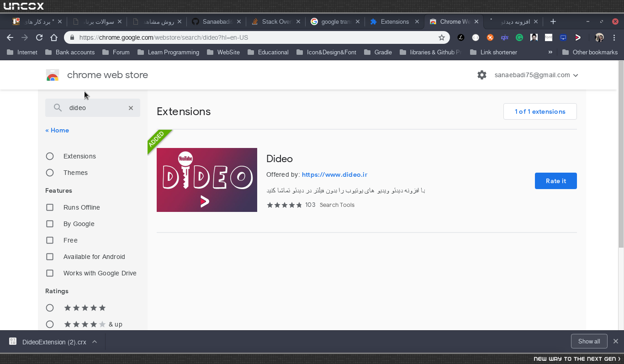Open the Educational bookmark folder
This screenshot has width=624, height=364.
(x=268, y=52)
